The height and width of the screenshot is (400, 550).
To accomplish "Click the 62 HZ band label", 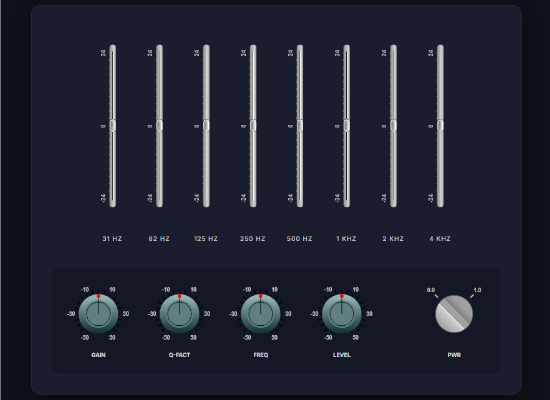I will pos(159,239).
